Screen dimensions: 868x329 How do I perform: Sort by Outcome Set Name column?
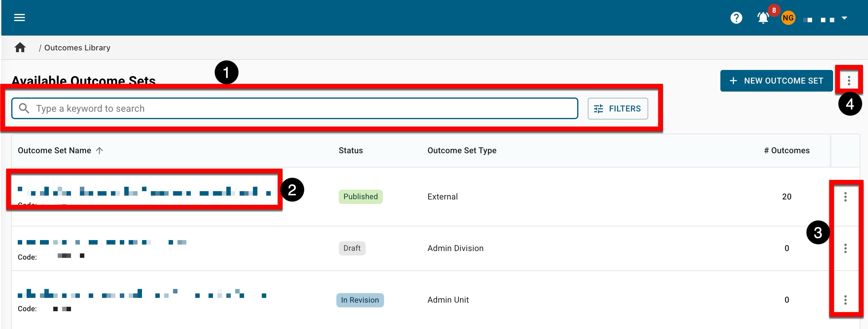55,151
